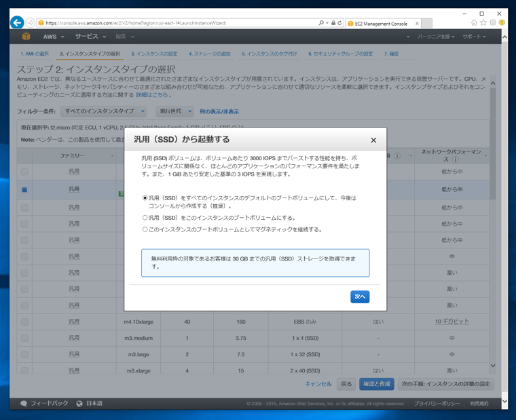This screenshot has width=516, height=420.
Task: Go to step 6. セキュリティグループの設定 tab
Action: 341,54
